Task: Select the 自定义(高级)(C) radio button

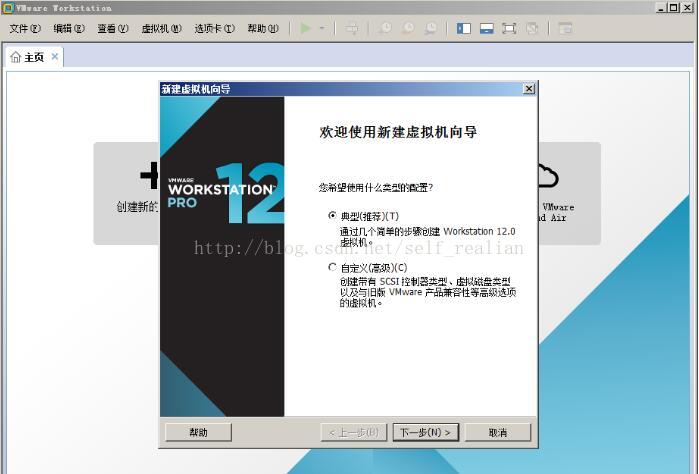Action: (x=332, y=267)
